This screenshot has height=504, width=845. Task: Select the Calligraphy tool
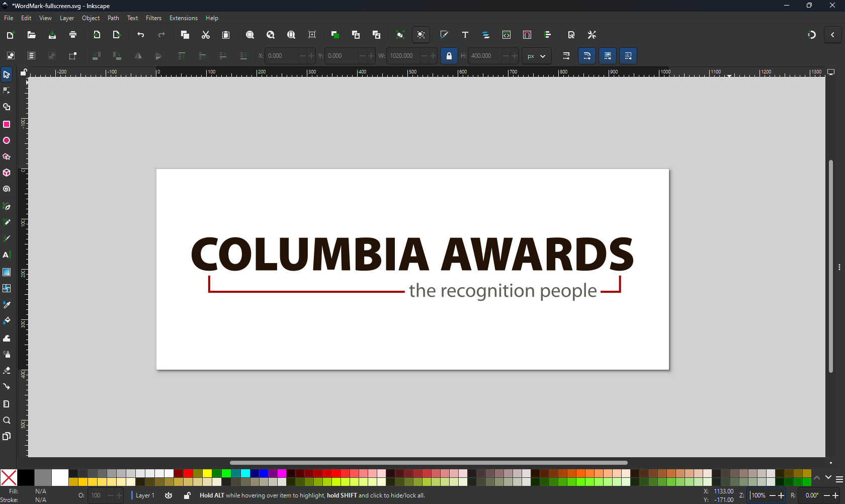[7, 239]
